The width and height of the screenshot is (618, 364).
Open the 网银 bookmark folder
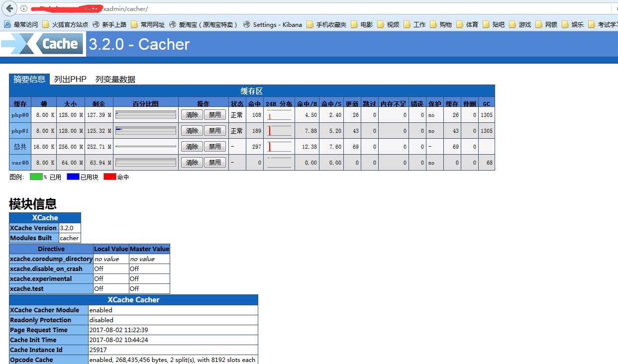(546, 24)
